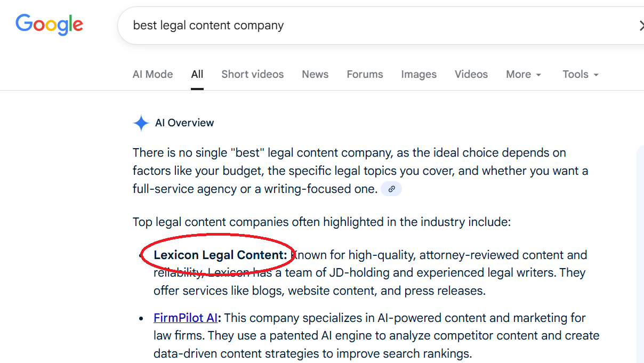This screenshot has height=363, width=644.
Task: Click the "There is no single best" summary paragraph
Action: 349,171
